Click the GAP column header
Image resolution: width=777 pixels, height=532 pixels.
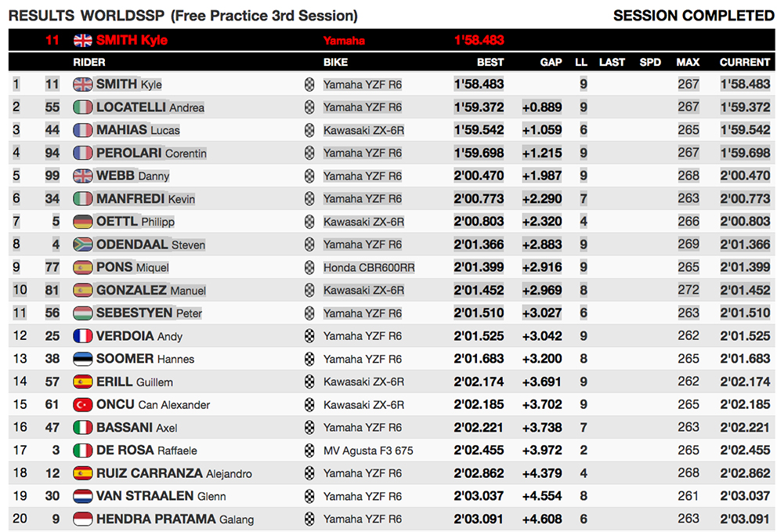551,62
